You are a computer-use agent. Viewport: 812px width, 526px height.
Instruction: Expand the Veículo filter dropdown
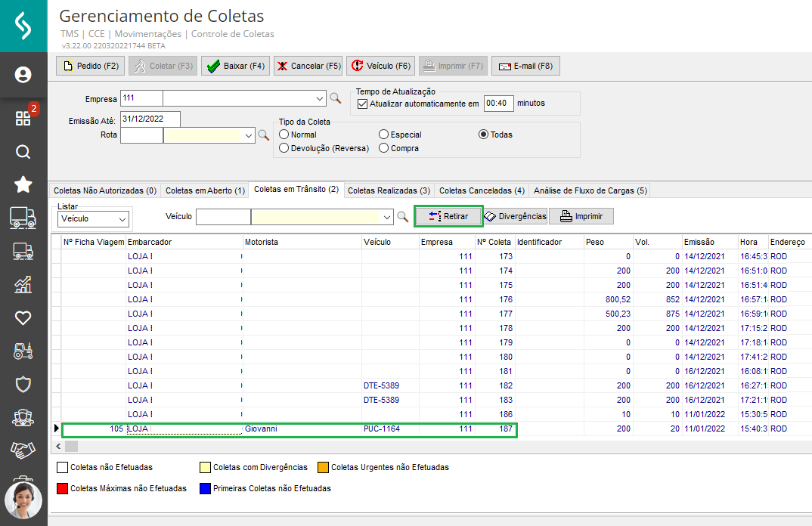click(387, 217)
